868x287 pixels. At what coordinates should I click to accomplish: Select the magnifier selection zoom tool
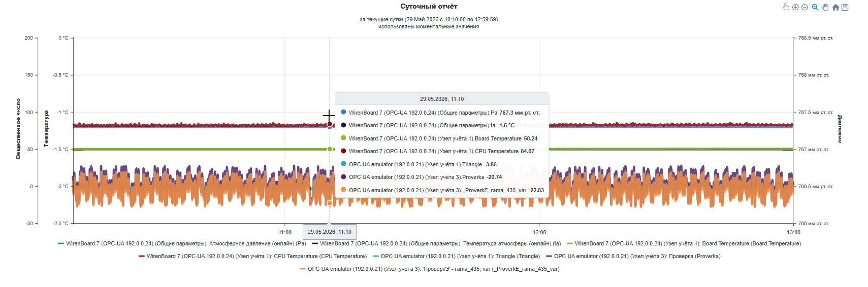(815, 7)
